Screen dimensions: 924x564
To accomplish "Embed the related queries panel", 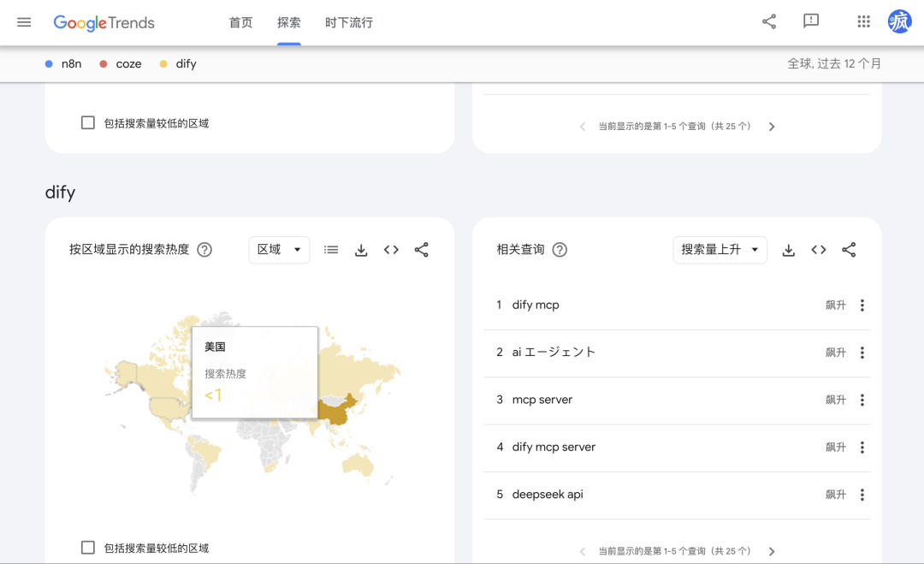I will [x=819, y=250].
